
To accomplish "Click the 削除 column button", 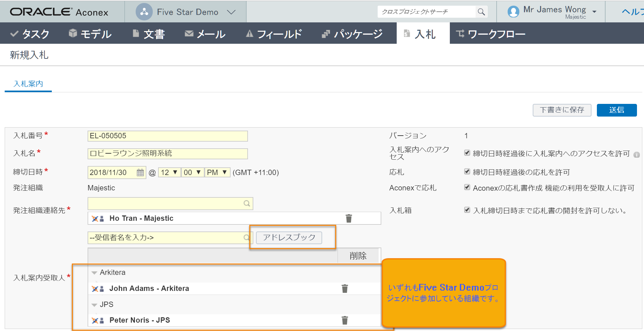I will [358, 256].
